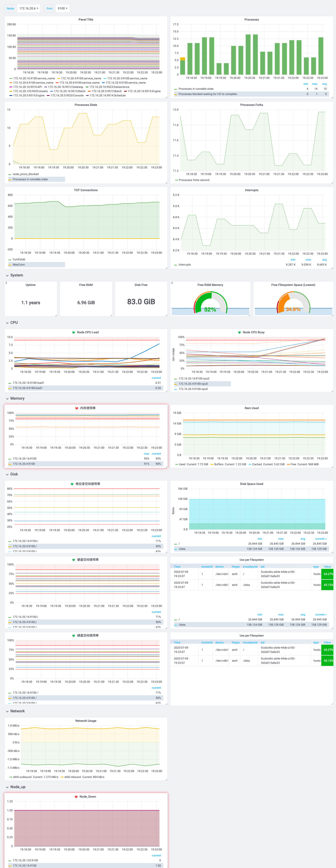Image resolution: width=336 pixels, height=868 pixels.
Task: Click the info icon on Free RAM Memory panel
Action: [172, 283]
